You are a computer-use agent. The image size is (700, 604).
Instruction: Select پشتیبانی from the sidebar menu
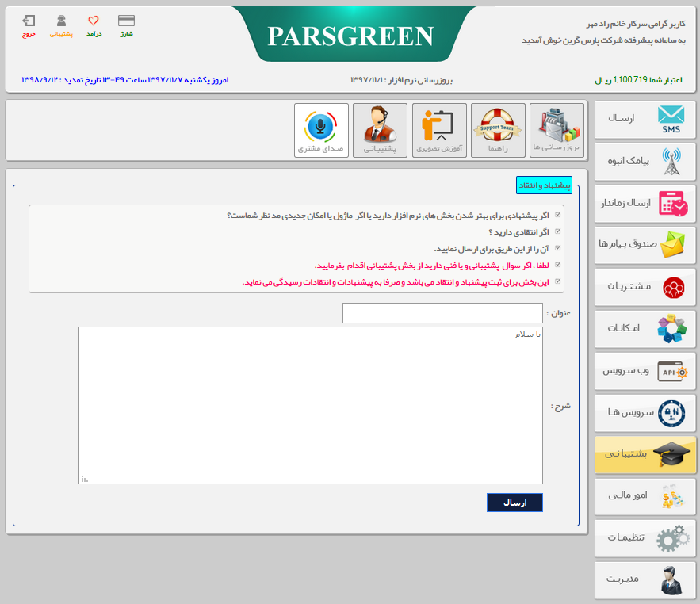(x=644, y=454)
